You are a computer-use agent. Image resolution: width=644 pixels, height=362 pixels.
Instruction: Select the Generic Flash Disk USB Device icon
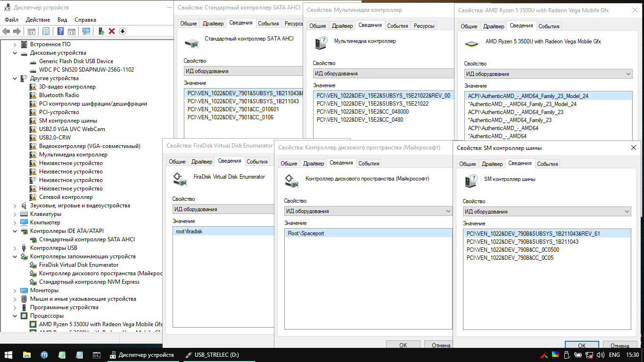(x=33, y=61)
